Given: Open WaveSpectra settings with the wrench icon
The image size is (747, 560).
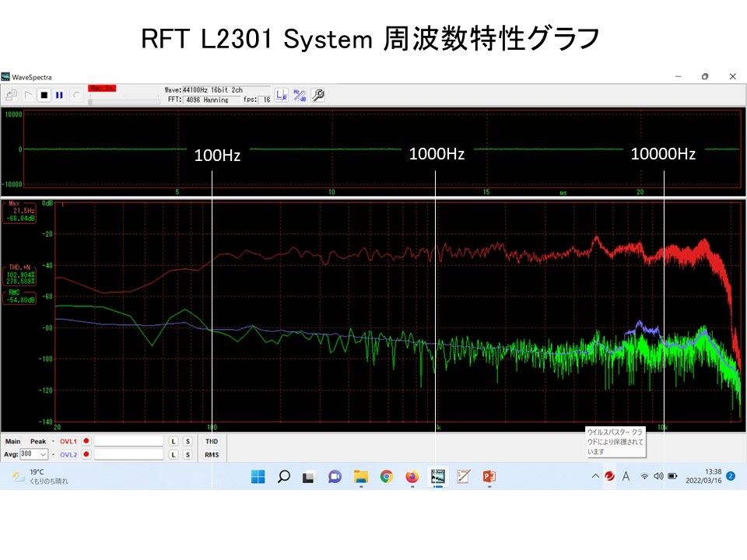Looking at the screenshot, I should [317, 94].
